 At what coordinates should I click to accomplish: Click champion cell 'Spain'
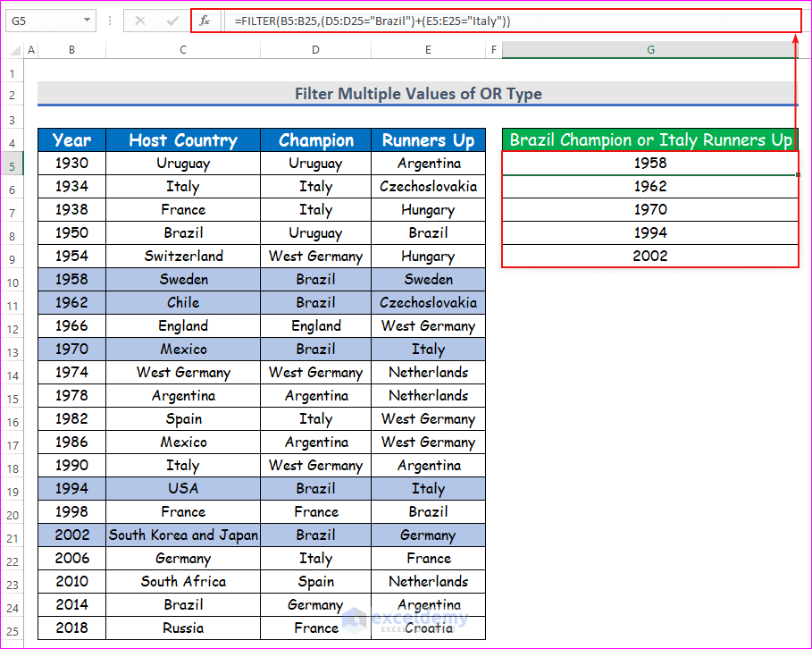tap(316, 582)
